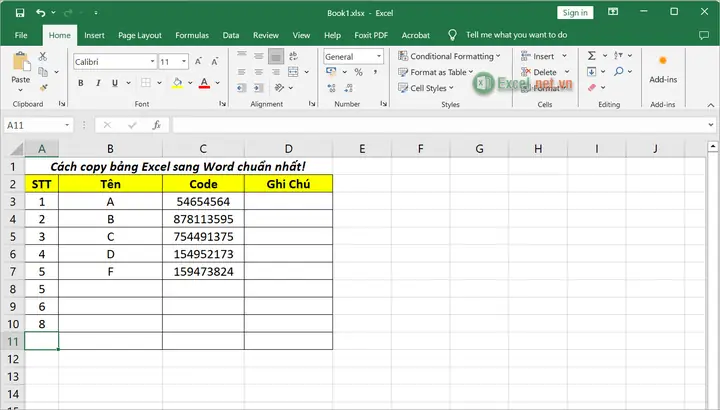Click the Fill down arrow icon
Screen dimensions: 720x410
(591, 72)
